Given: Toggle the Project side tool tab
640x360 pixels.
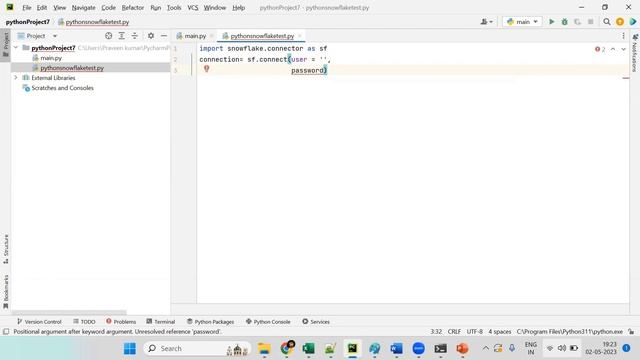Looking at the screenshot, I should (5, 45).
